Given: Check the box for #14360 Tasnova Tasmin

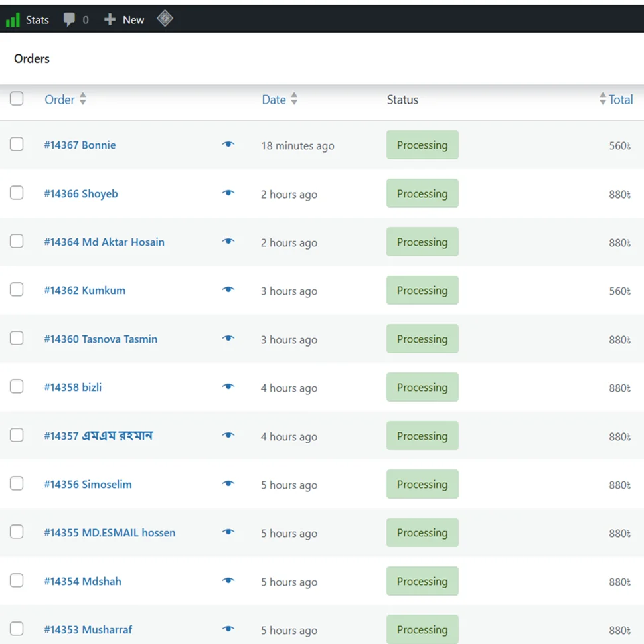Looking at the screenshot, I should point(17,338).
